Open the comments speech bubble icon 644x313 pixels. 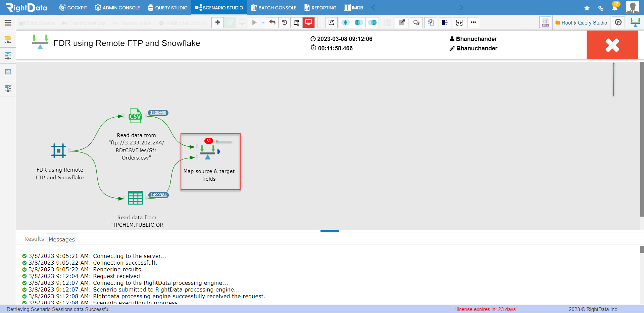tap(416, 23)
